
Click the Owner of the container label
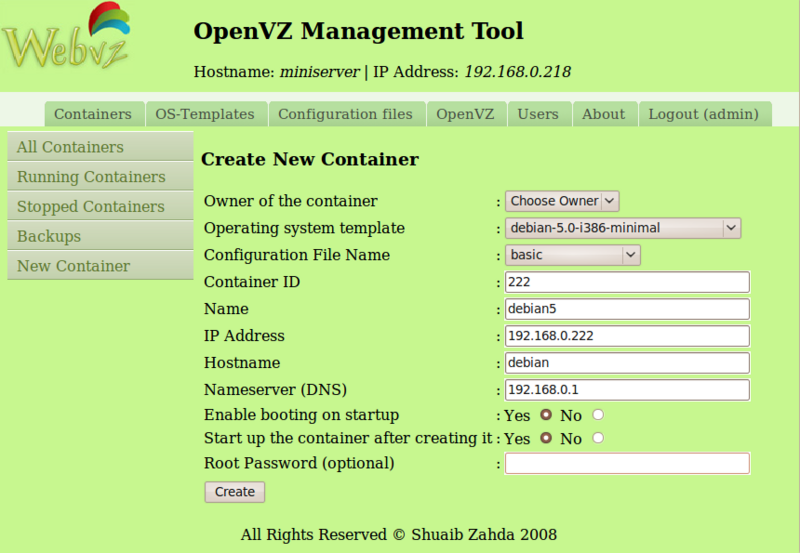pyautogui.click(x=291, y=201)
